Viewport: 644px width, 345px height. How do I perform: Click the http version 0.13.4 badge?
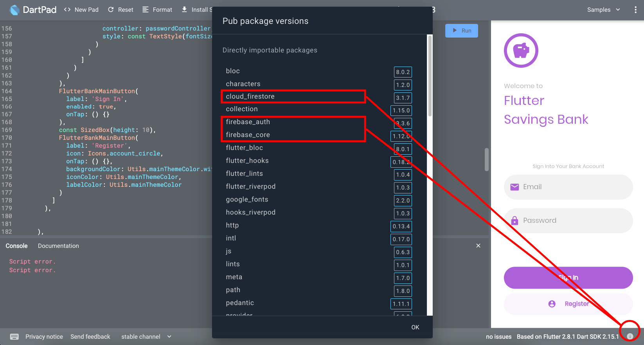[401, 226]
